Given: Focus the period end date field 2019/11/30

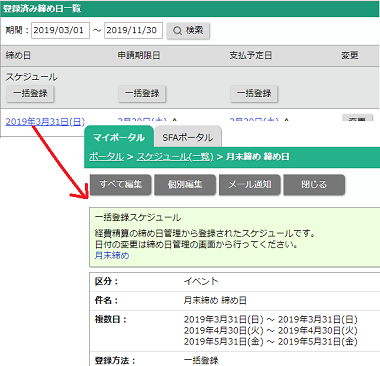Looking at the screenshot, I should coord(133,30).
